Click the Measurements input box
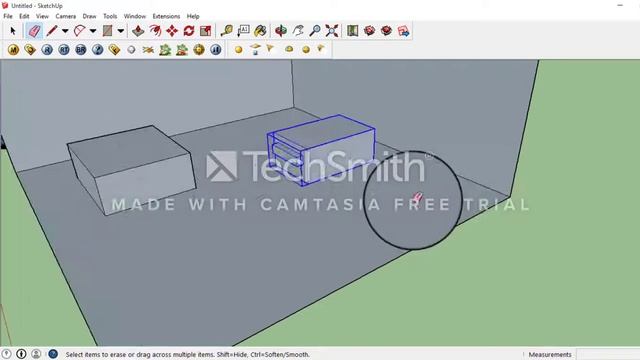The width and height of the screenshot is (640, 360). [608, 354]
